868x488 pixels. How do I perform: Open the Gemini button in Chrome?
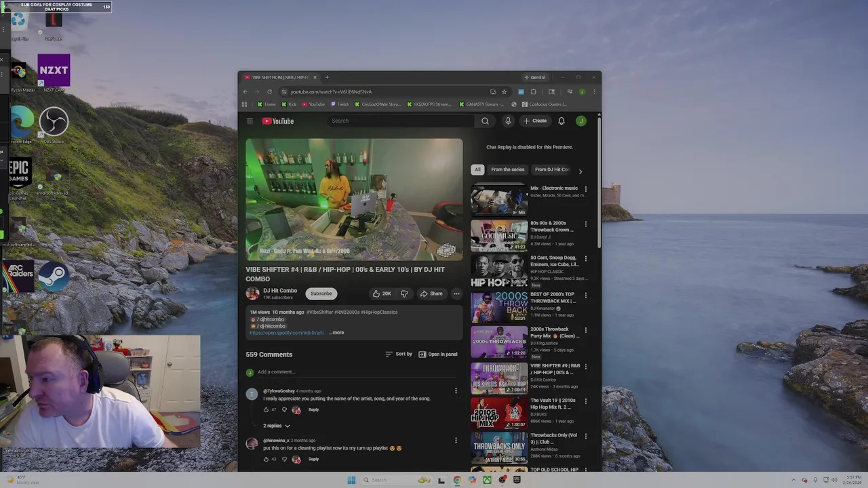535,77
